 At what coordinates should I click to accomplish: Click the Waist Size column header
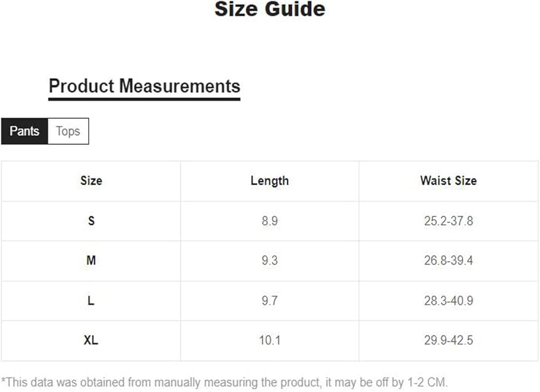coord(448,181)
